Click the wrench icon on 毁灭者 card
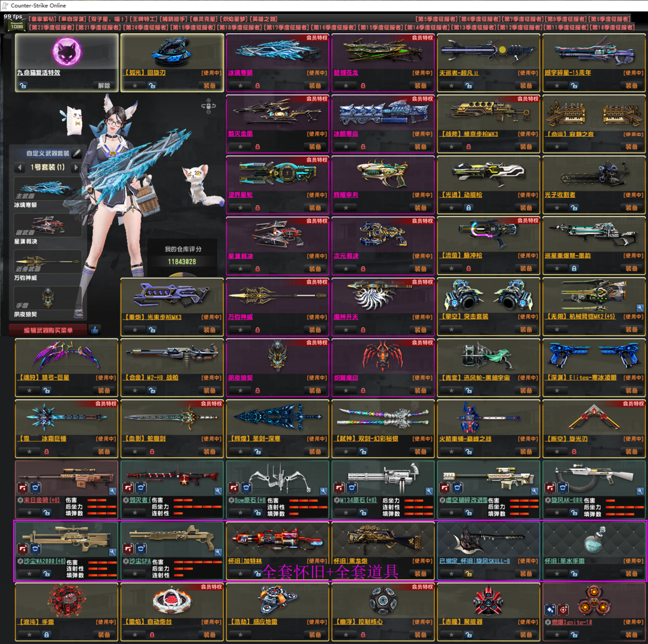 (x=218, y=491)
